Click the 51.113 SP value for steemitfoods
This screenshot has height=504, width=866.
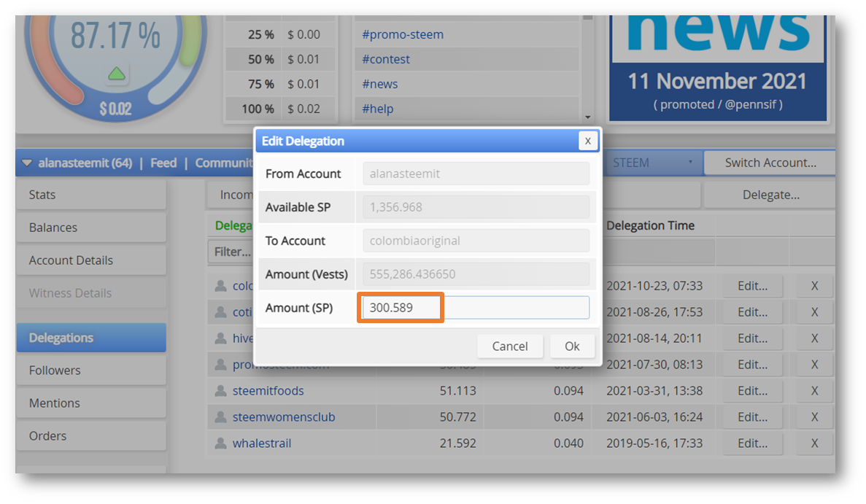click(x=457, y=391)
